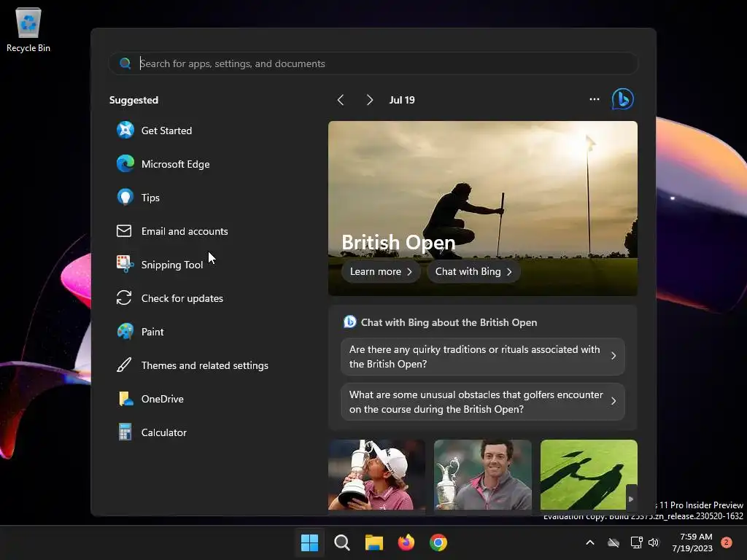Launch Google Chrome from the taskbar
The image size is (747, 560).
[438, 542]
